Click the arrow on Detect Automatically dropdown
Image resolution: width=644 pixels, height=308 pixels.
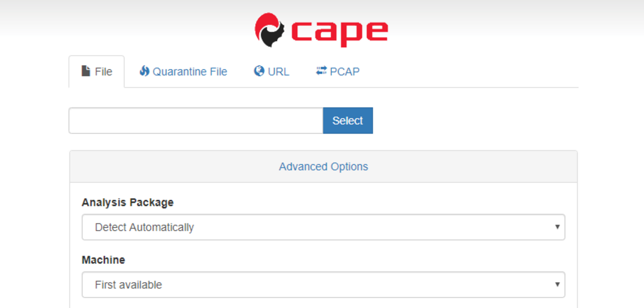557,227
